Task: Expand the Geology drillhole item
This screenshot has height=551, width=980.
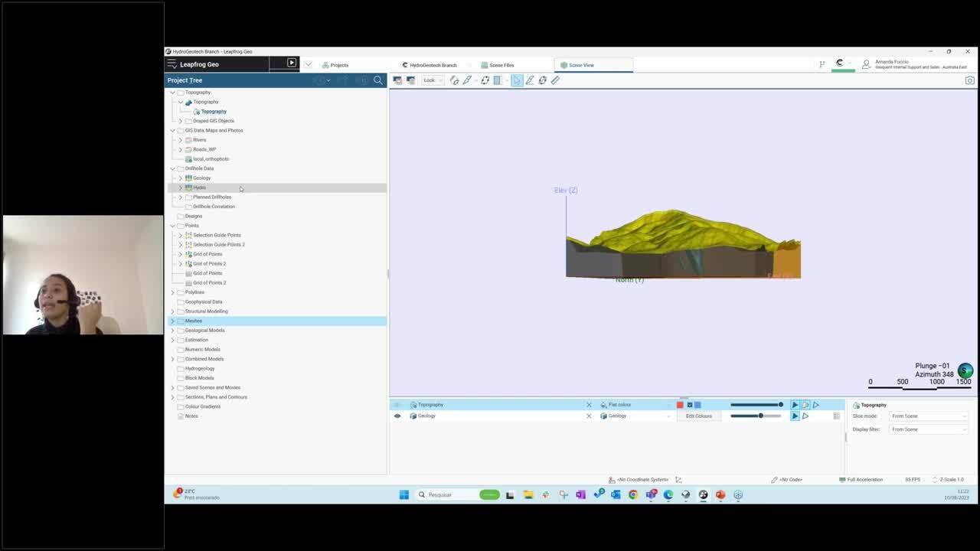Action: (181, 178)
